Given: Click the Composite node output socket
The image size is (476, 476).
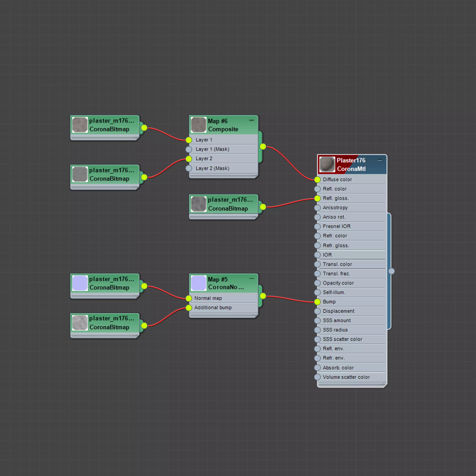Looking at the screenshot, I should pyautogui.click(x=263, y=147).
